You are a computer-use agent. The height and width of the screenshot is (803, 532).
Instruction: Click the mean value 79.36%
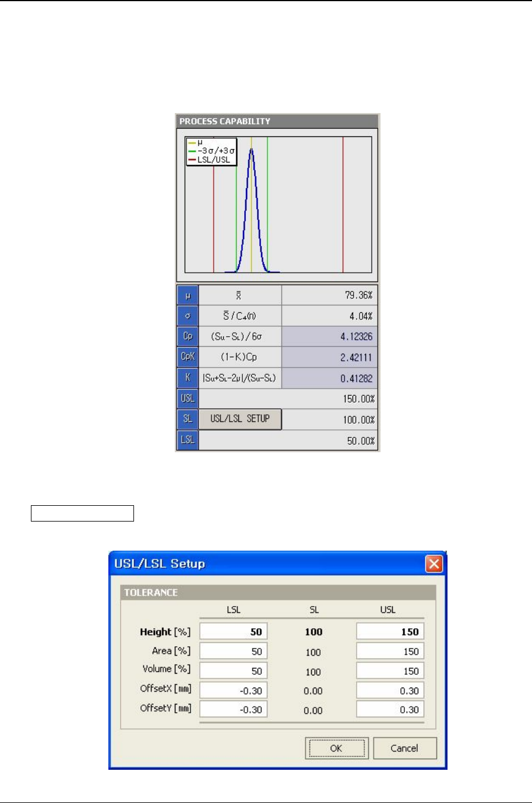point(358,295)
